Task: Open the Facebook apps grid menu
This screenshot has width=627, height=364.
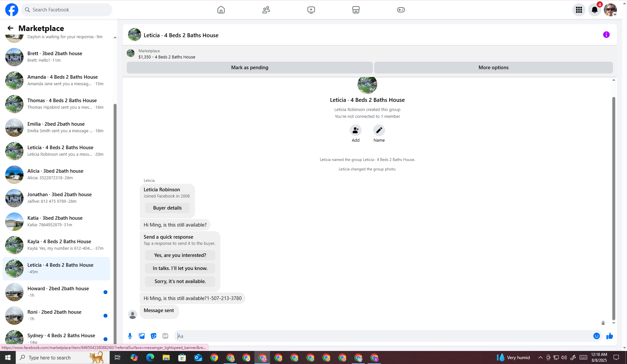Action: 579,10
